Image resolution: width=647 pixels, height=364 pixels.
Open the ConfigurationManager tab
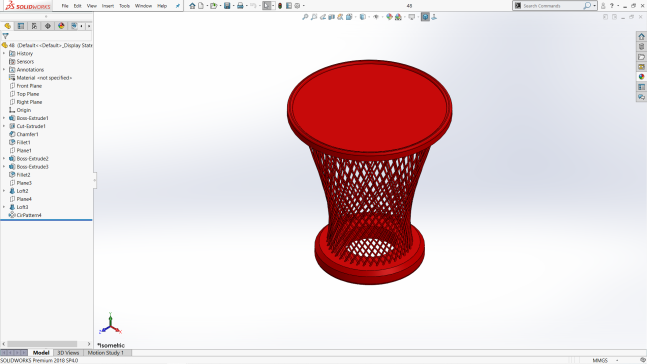(x=34, y=26)
